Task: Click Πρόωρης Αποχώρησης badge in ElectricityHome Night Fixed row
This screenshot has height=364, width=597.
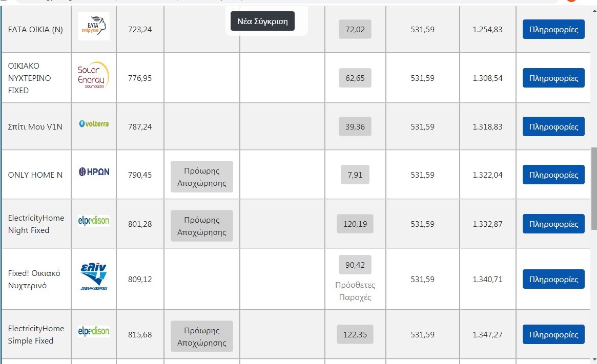Action: pyautogui.click(x=202, y=226)
